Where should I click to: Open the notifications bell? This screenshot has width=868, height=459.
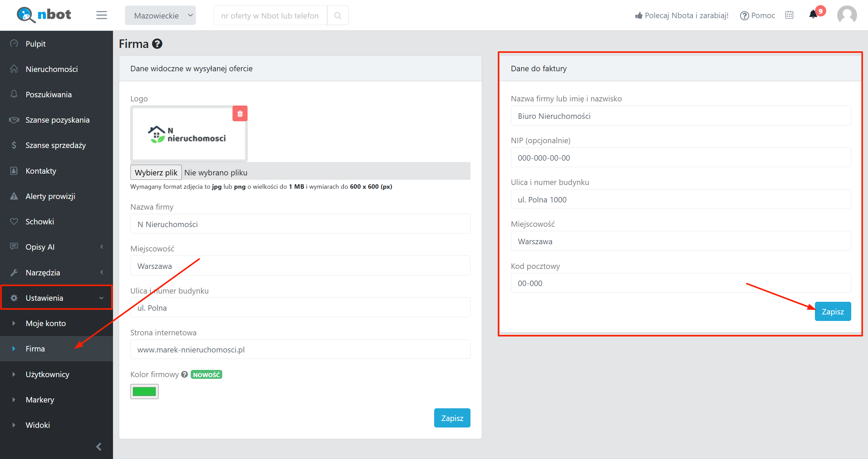click(x=813, y=14)
